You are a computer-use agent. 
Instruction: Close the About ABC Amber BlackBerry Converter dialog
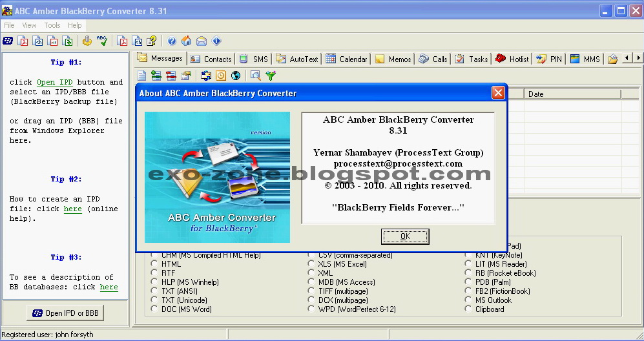click(x=498, y=93)
